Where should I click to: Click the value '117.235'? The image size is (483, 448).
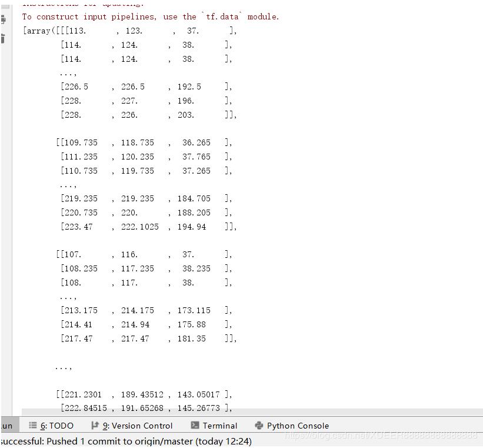tap(138, 268)
